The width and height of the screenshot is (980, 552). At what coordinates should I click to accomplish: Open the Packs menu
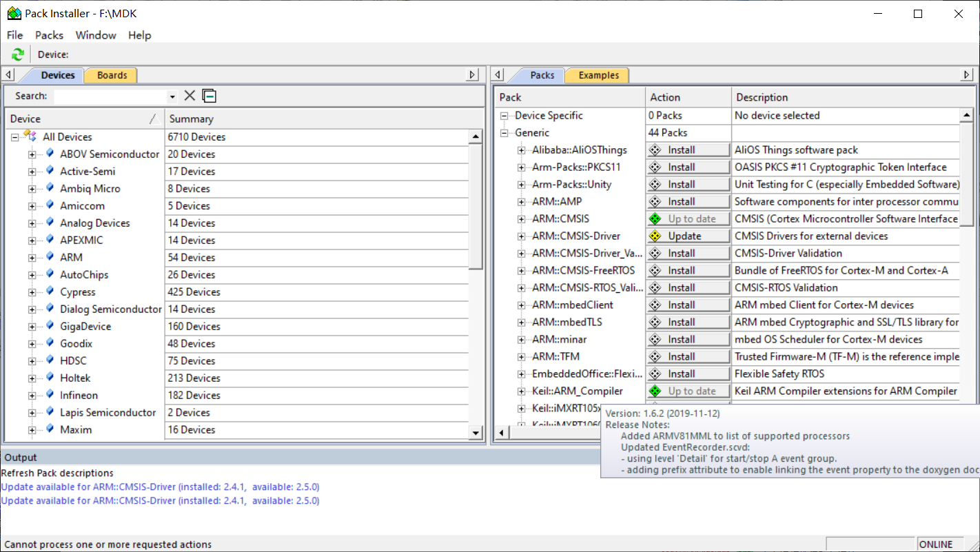[x=49, y=35]
